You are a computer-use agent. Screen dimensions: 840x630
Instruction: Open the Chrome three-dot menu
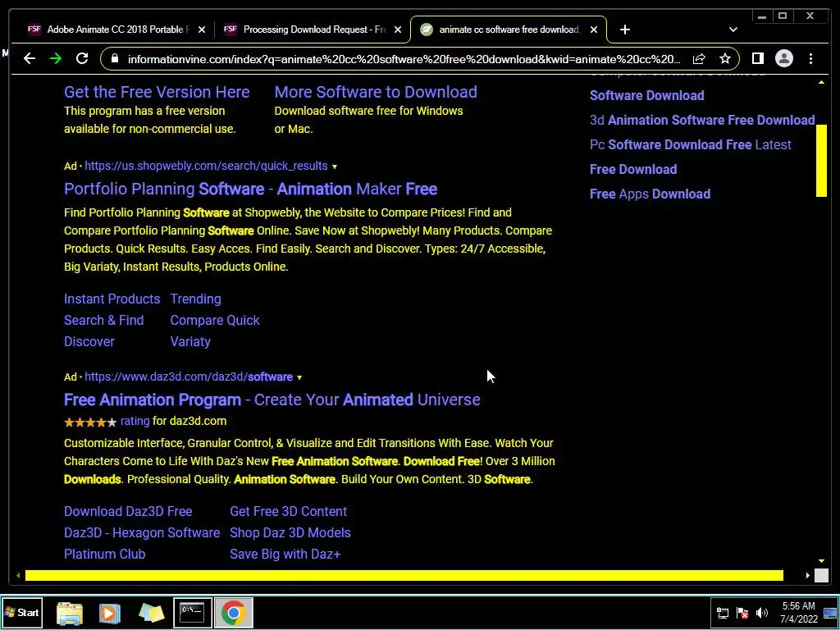pos(810,58)
